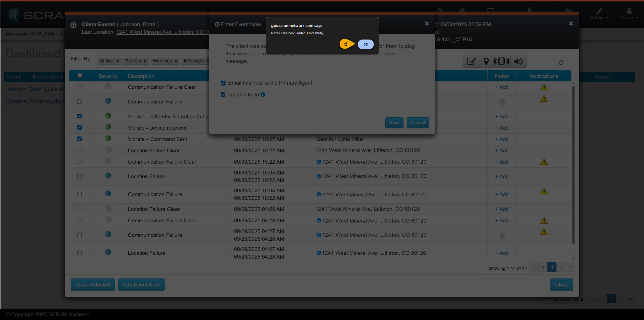Click the Notifications column header
The height and width of the screenshot is (320, 644).
click(544, 76)
